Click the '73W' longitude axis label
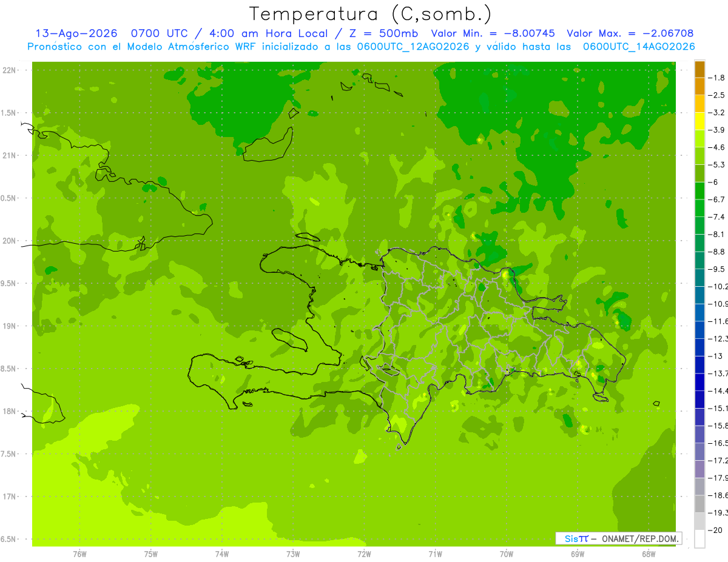Image resolution: width=728 pixels, height=562 pixels. (293, 554)
